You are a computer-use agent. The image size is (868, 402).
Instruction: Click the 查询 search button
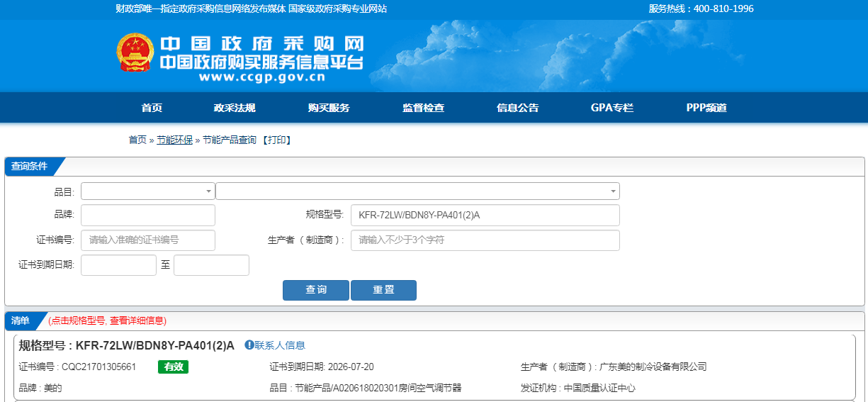(x=316, y=290)
